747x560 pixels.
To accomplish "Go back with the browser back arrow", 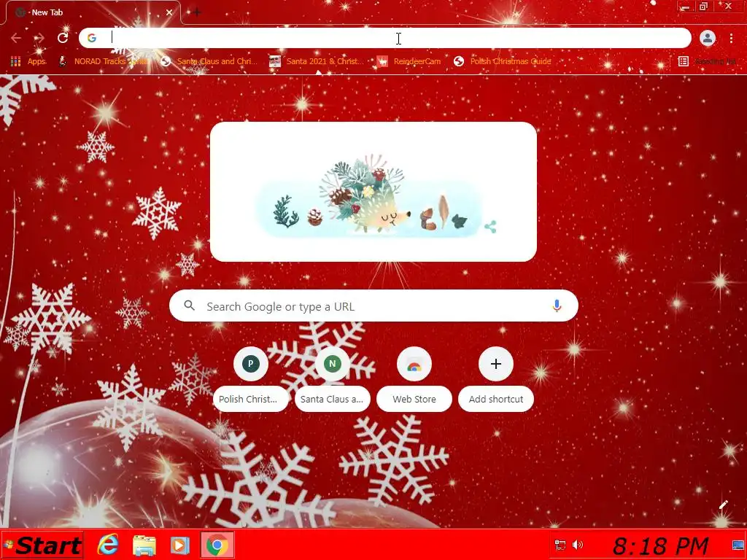I will [x=16, y=38].
